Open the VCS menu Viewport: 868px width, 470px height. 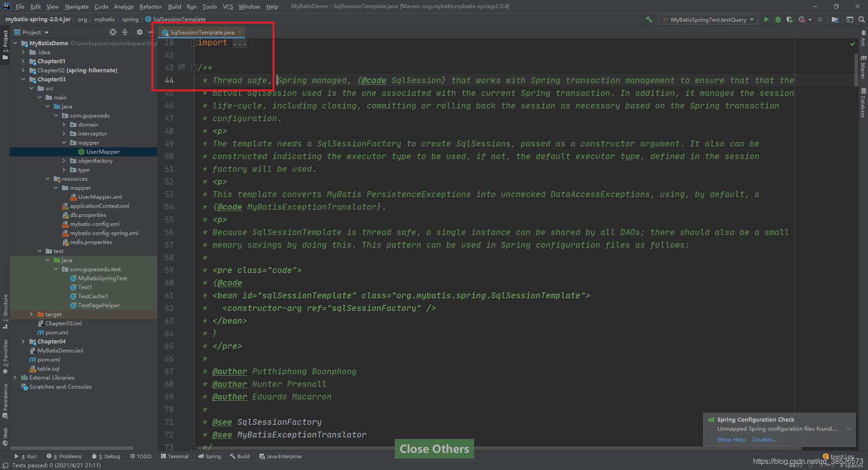tap(228, 6)
